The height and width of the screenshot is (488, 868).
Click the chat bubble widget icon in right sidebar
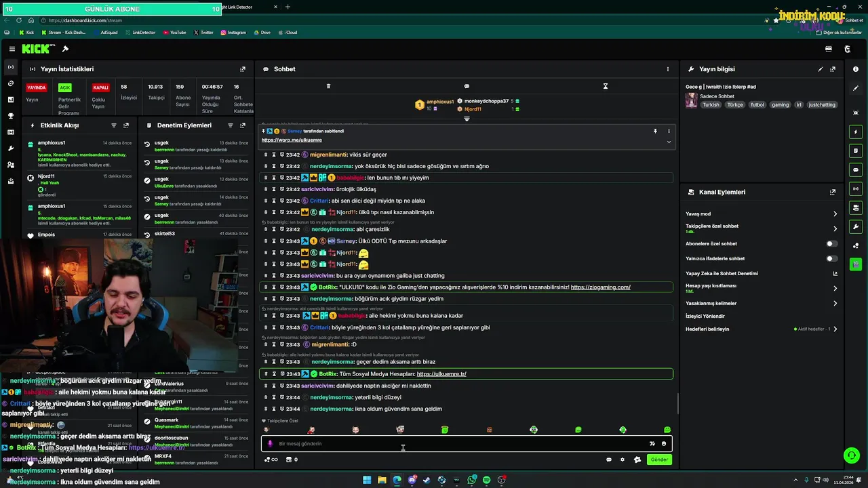pyautogui.click(x=856, y=169)
